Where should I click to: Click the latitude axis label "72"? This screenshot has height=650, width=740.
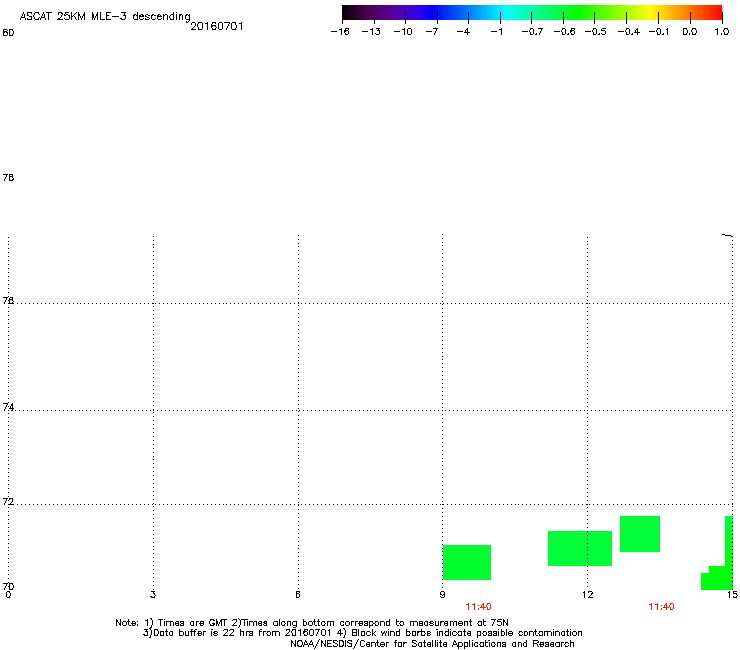[8, 501]
